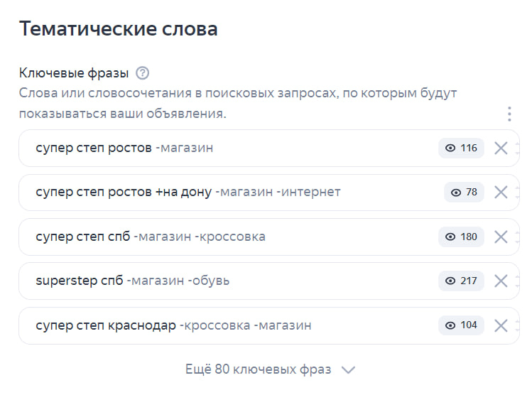The width and height of the screenshot is (532, 395).
Task: Remove the супер степ спб phrase
Action: (501, 237)
